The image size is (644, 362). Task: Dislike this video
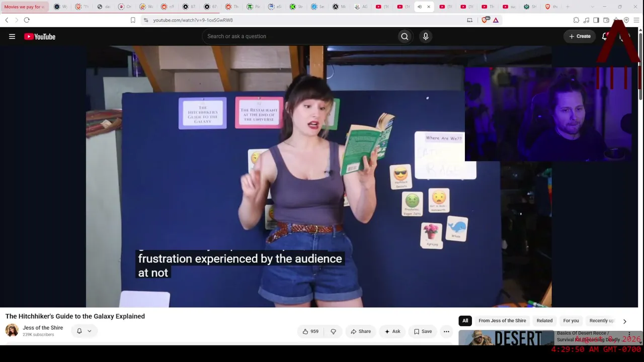(x=333, y=331)
